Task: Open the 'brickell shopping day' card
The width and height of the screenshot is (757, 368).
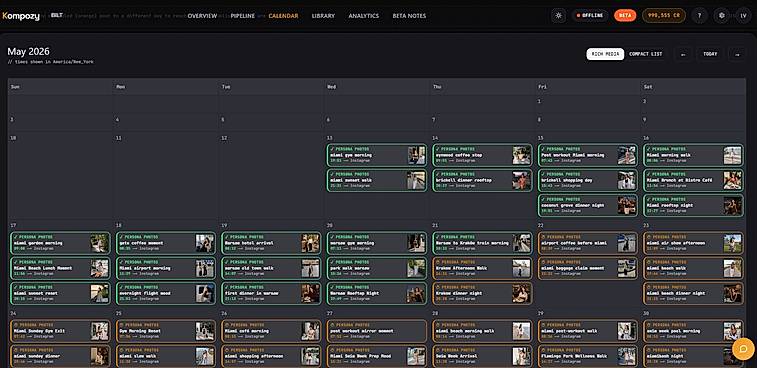Action: click(x=588, y=180)
